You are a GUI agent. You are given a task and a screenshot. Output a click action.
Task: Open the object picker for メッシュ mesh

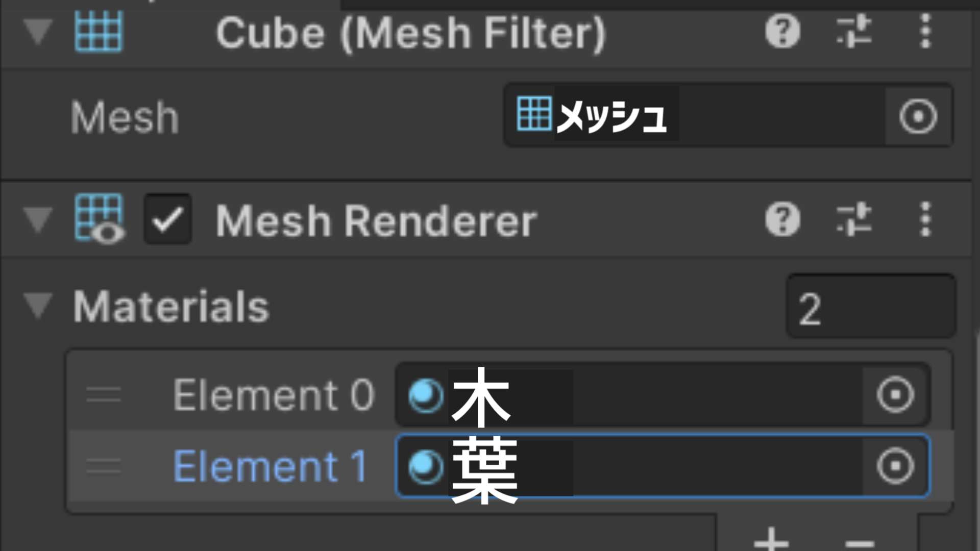click(917, 116)
